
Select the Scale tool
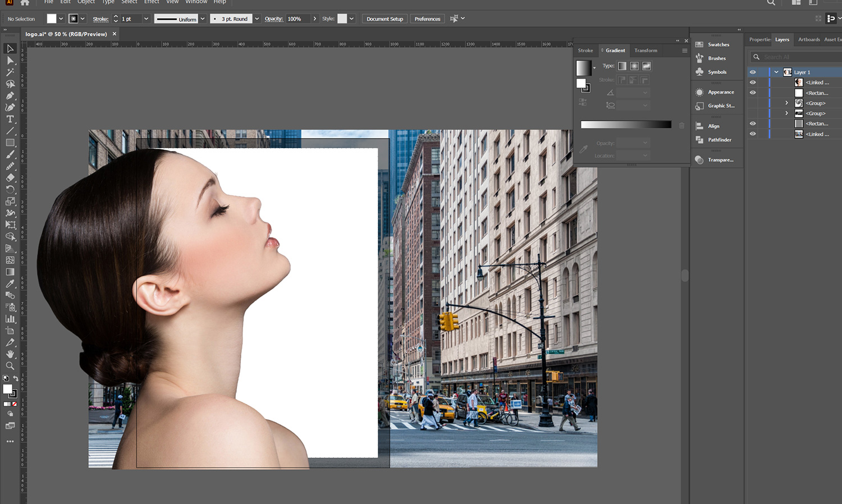(x=10, y=201)
